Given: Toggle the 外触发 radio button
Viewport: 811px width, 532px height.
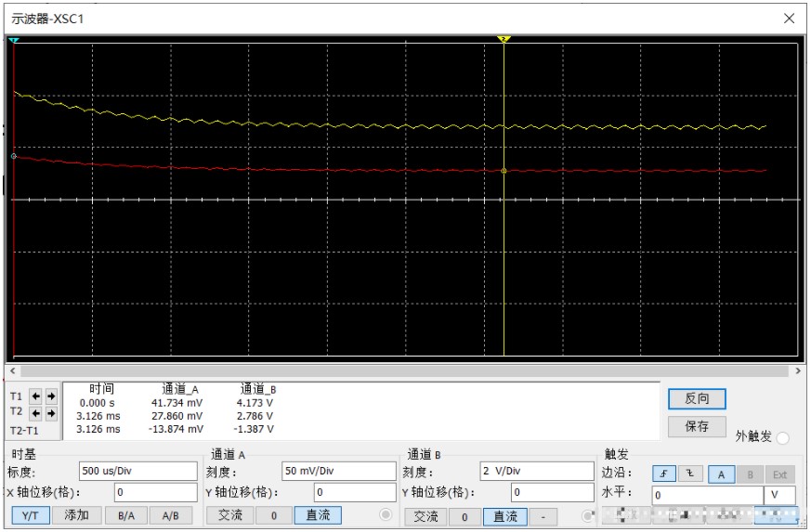Looking at the screenshot, I should [782, 438].
